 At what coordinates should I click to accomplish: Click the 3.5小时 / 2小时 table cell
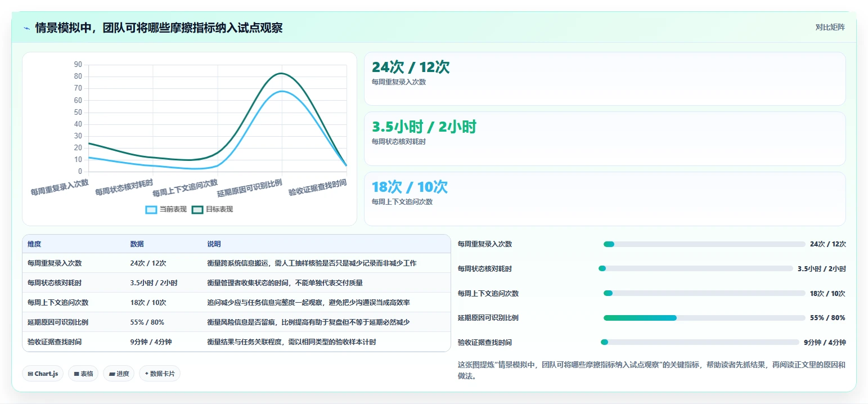154,283
